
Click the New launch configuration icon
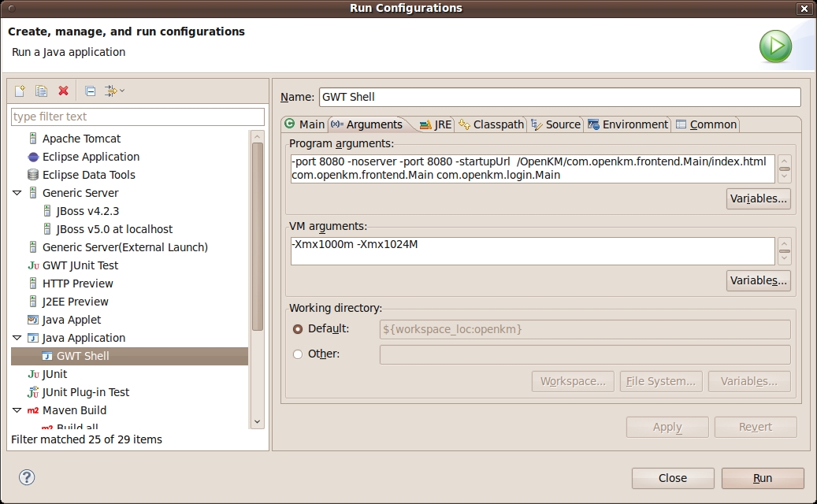point(20,91)
